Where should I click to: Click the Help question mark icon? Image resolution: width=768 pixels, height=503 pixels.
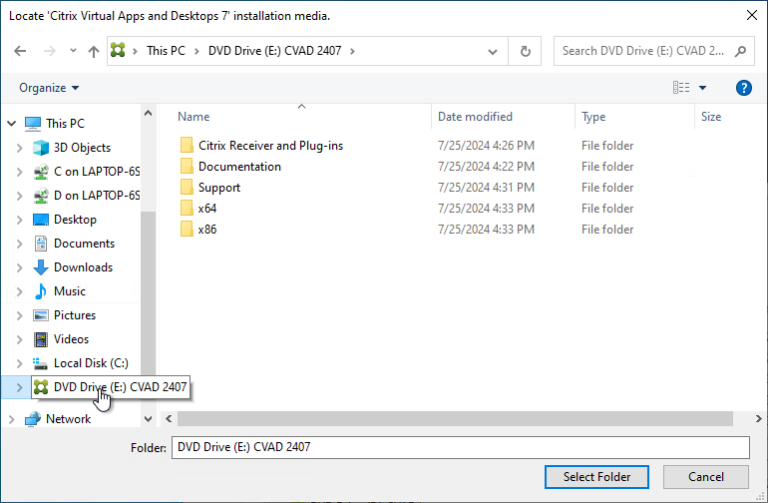(x=743, y=88)
